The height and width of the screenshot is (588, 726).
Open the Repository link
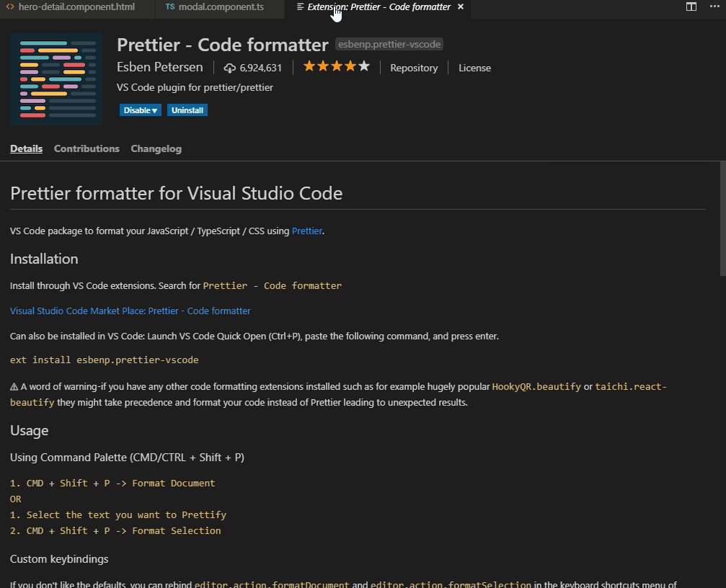(414, 68)
